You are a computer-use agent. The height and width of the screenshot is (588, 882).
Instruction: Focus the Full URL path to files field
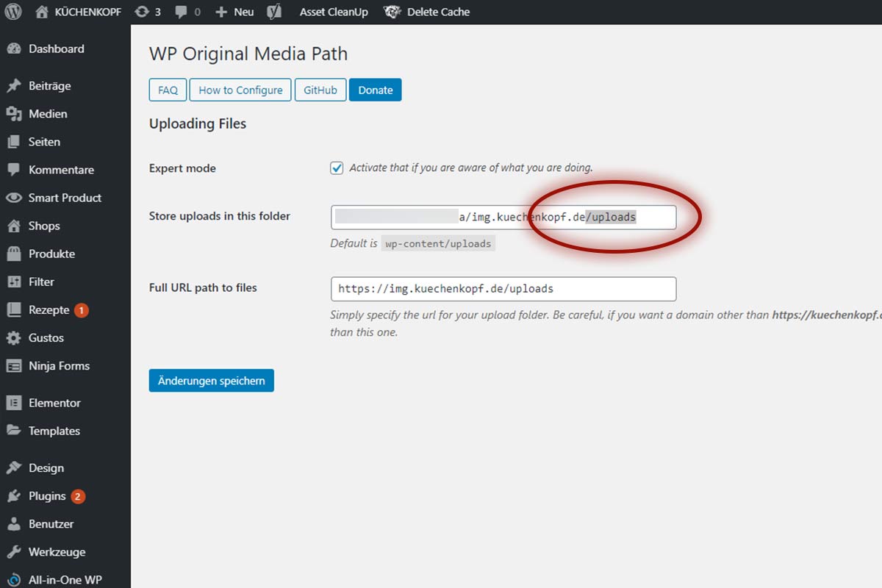[503, 289]
